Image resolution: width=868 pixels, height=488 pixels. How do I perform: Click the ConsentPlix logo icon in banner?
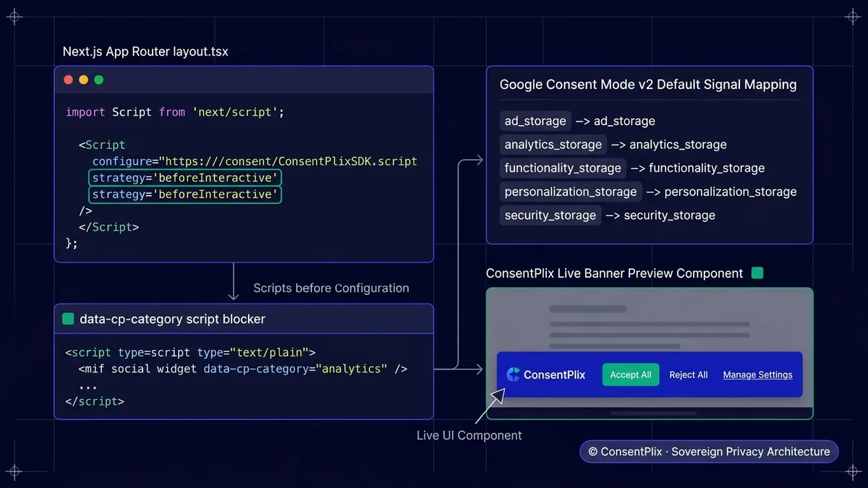(x=514, y=374)
